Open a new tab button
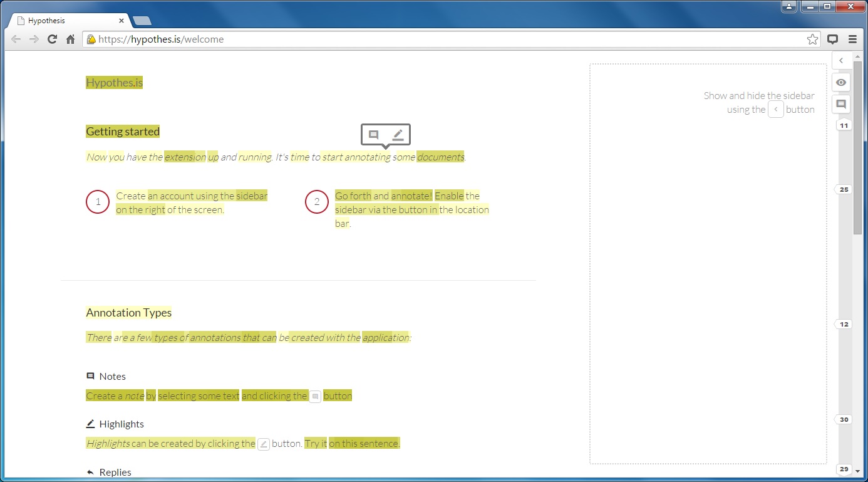Image resolution: width=868 pixels, height=482 pixels. click(x=142, y=21)
